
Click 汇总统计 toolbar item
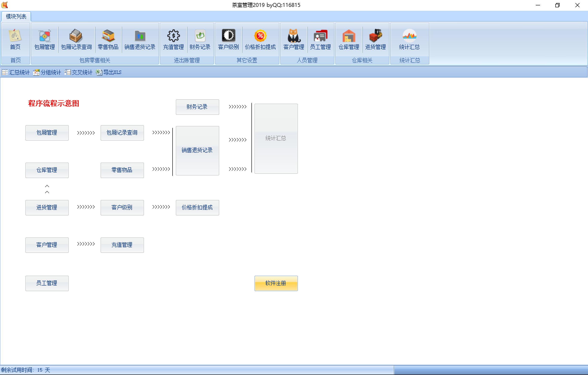[x=16, y=72]
